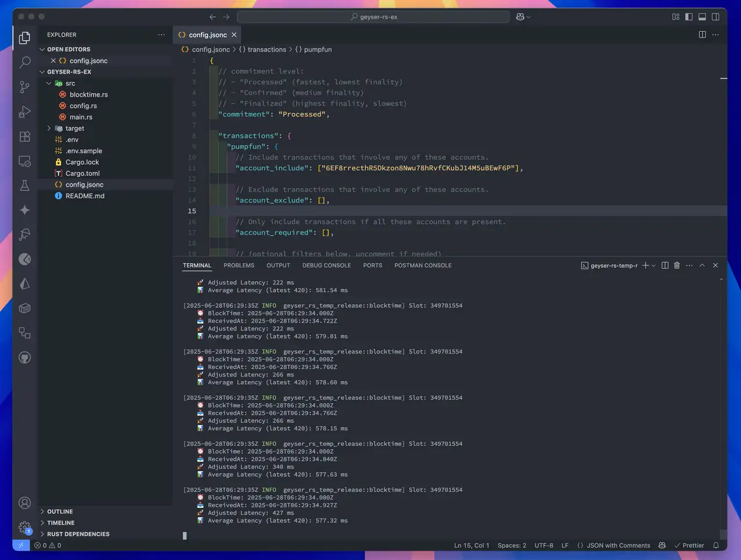Click the GitHub icon in the activity bar
Screen dimensions: 741x560
(x=24, y=357)
